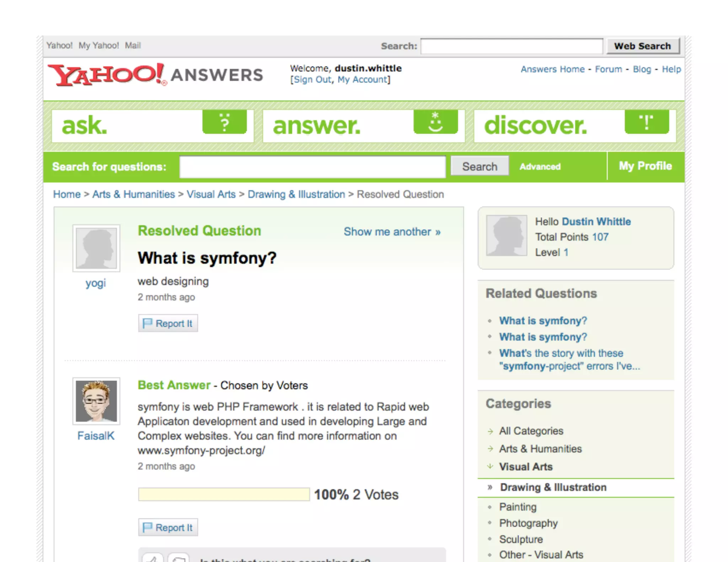Open Painting category
Screen dimensions: 728x562
(x=518, y=507)
